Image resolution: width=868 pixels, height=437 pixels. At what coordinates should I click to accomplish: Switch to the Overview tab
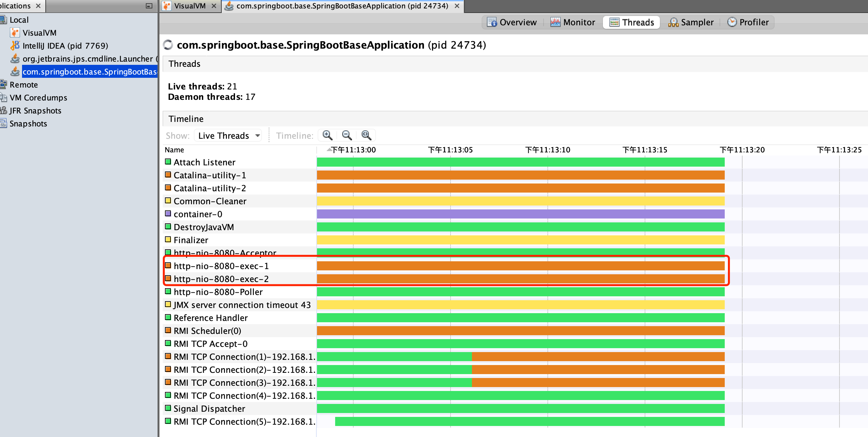pyautogui.click(x=512, y=22)
